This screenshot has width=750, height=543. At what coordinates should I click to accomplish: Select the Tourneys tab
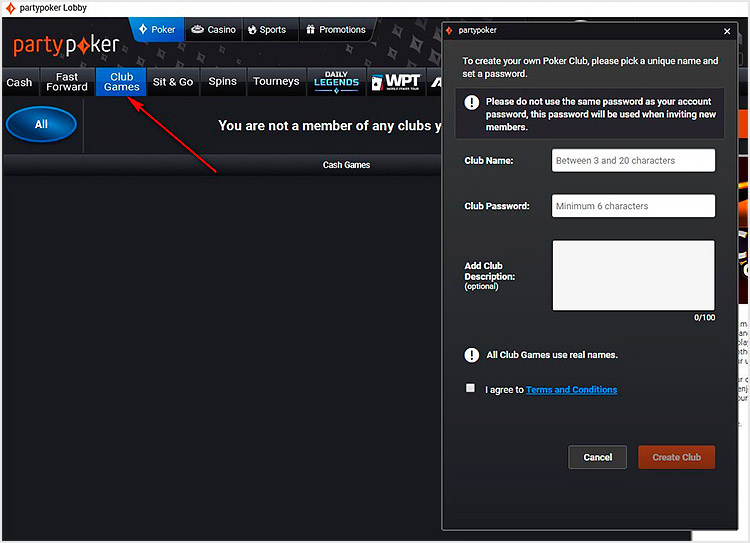pos(276,82)
